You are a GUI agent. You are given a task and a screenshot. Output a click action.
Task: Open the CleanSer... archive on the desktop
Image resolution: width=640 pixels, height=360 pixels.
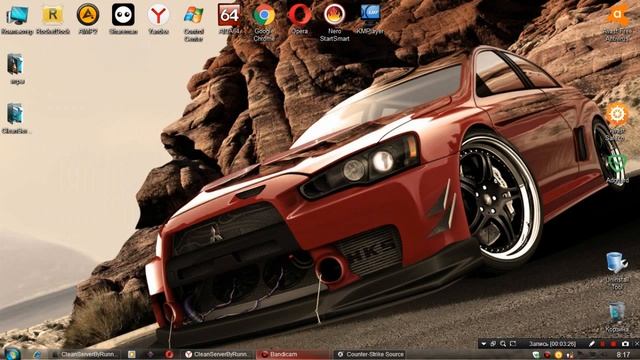point(16,118)
